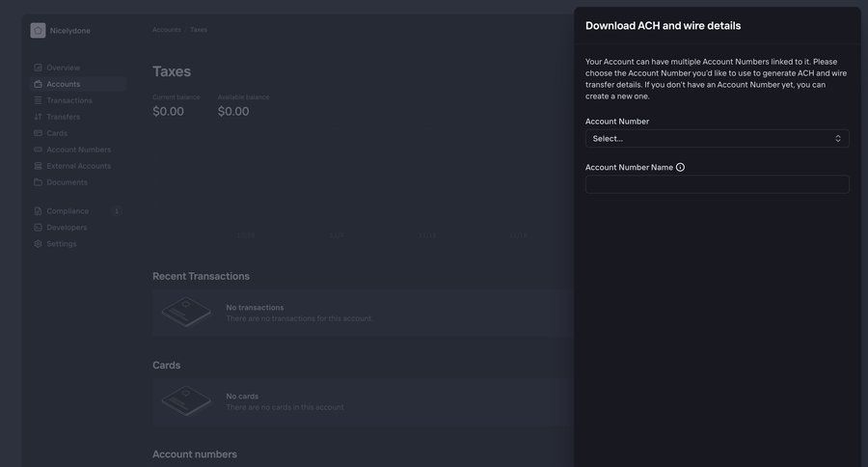
Task: Click the No transactions illustration
Action: [x=186, y=312]
